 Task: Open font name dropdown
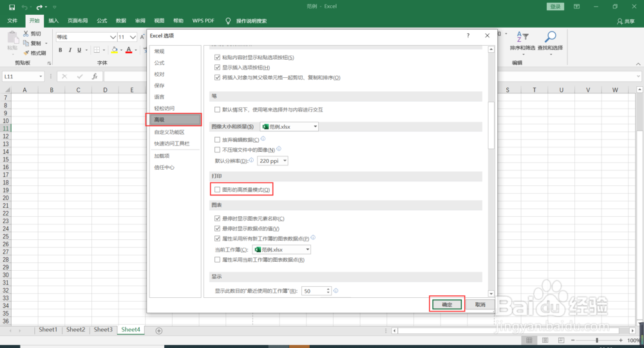point(113,37)
